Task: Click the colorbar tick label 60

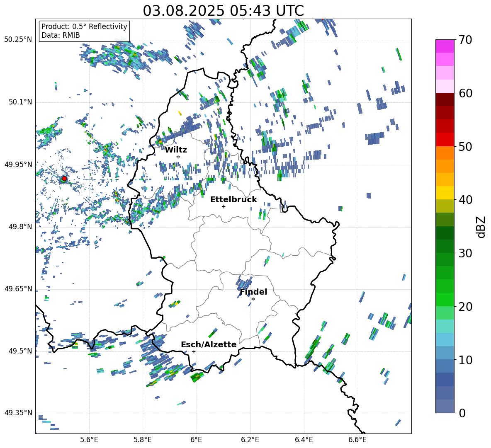Action: [465, 93]
